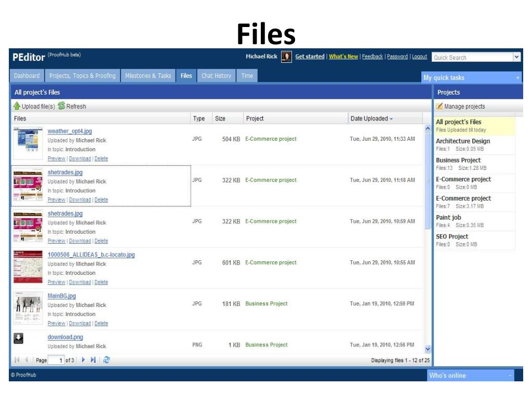Click file list scrollbar down arrow
Viewport: 532px width, 399px height.
tap(428, 349)
